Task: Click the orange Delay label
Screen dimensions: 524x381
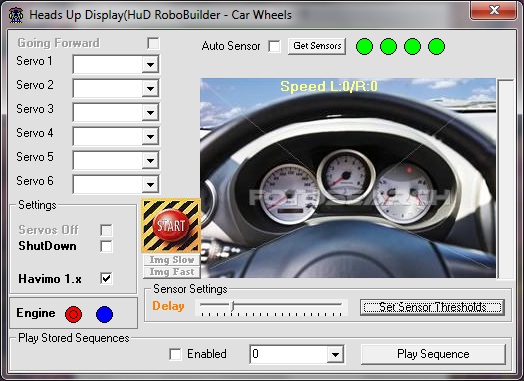Action: coord(168,306)
